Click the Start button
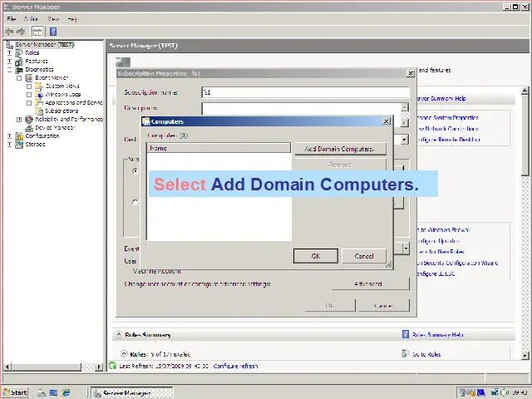The image size is (532, 399). click(15, 392)
